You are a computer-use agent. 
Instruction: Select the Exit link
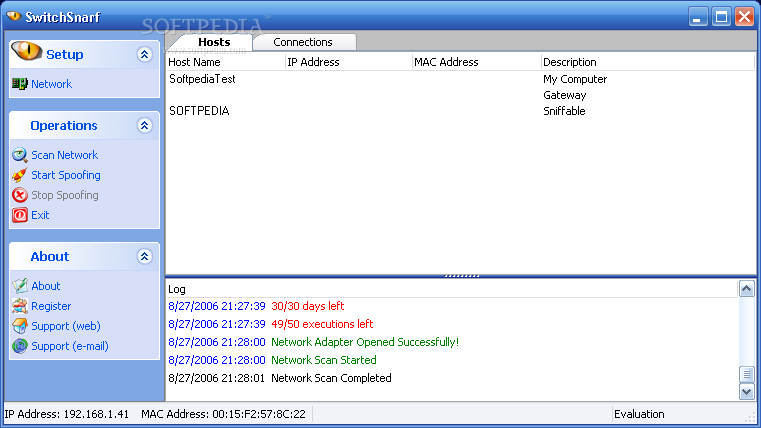pos(40,215)
